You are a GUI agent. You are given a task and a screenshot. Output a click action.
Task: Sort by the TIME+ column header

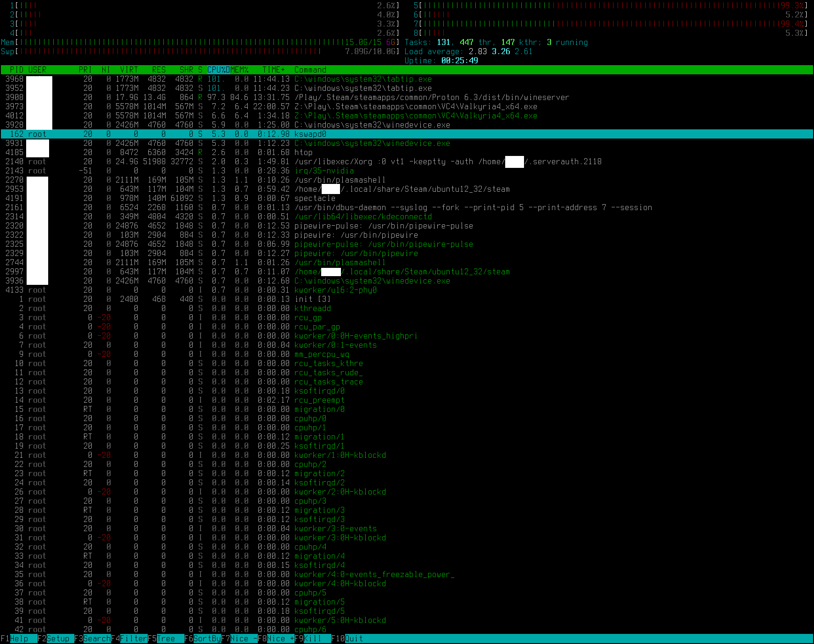tap(273, 70)
